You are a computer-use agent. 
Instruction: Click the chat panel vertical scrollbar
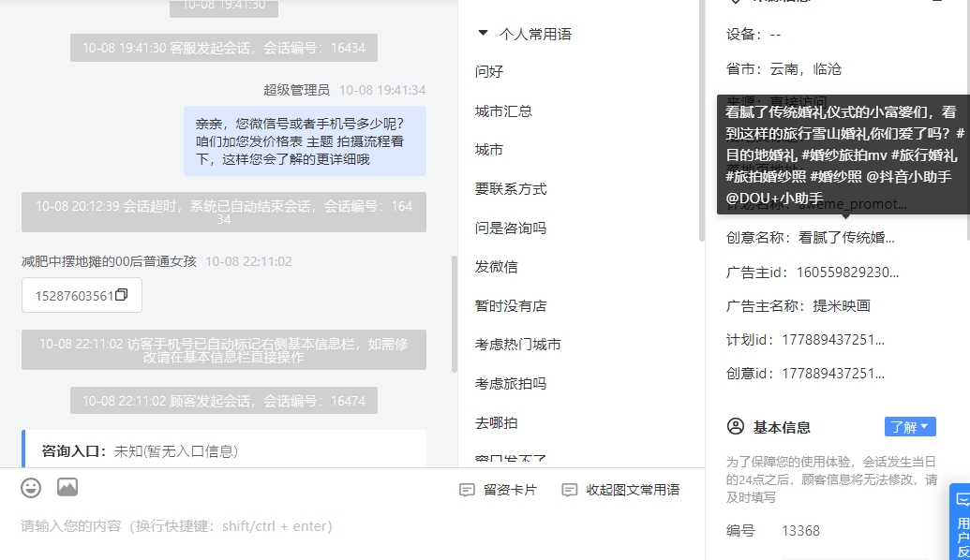(x=454, y=314)
